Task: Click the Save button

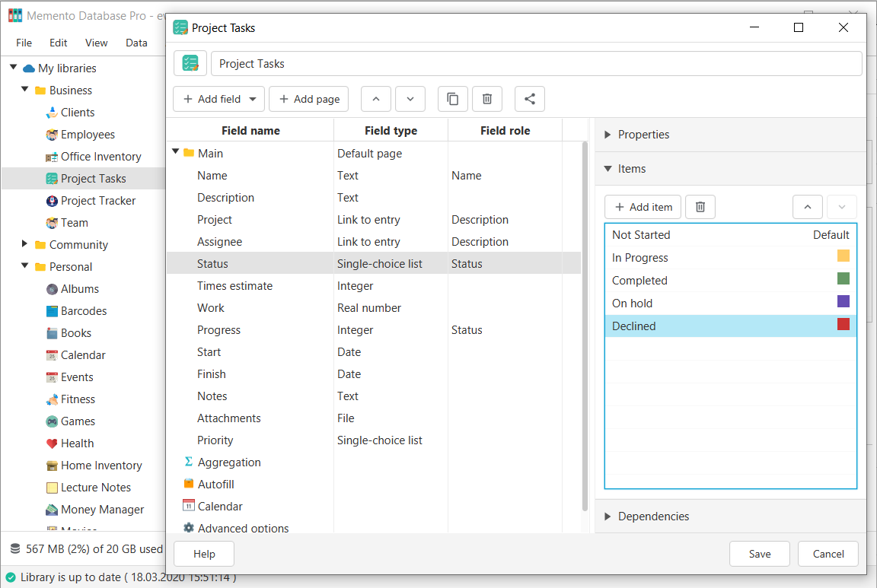Action: pos(759,554)
